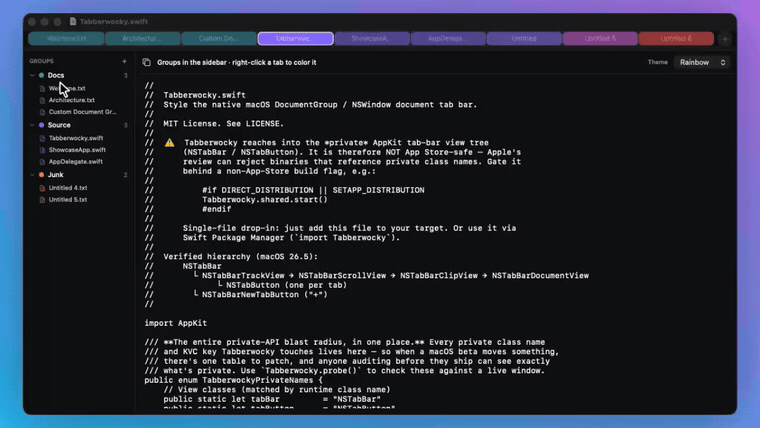Image resolution: width=760 pixels, height=428 pixels.
Task: Switch to the Architectur... tab
Action: click(x=142, y=38)
